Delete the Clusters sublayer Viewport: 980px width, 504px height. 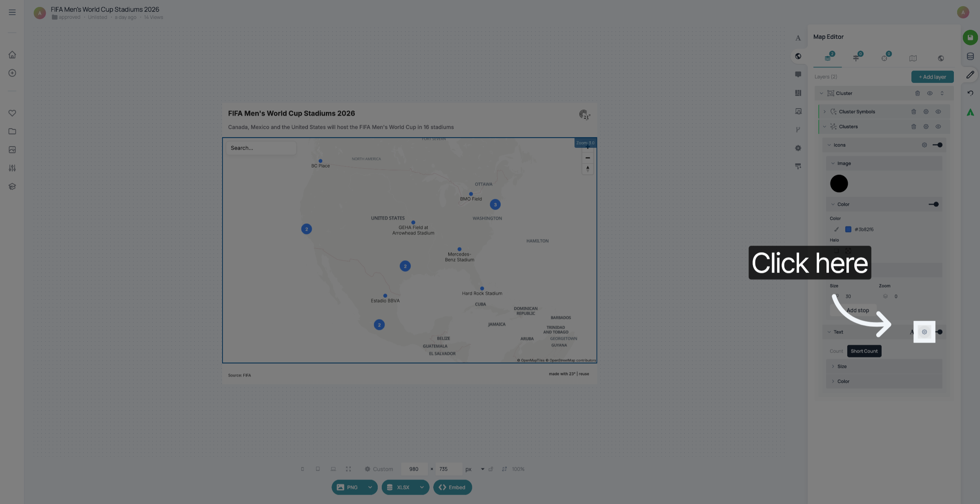pos(914,127)
